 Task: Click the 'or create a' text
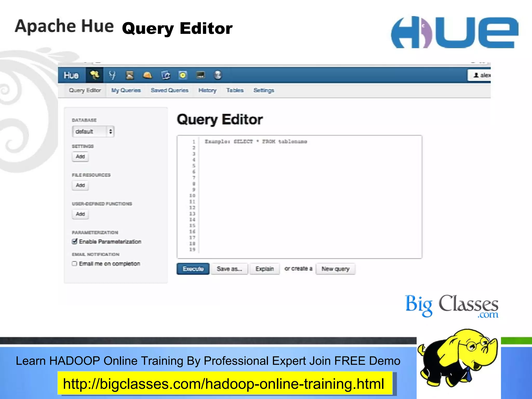click(298, 269)
